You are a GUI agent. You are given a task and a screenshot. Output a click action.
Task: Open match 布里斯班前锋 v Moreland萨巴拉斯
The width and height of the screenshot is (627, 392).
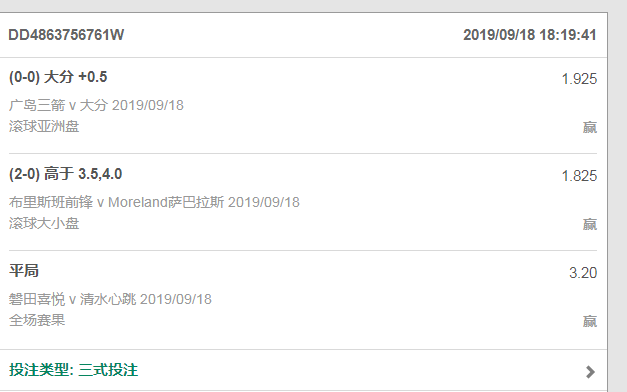(x=154, y=202)
